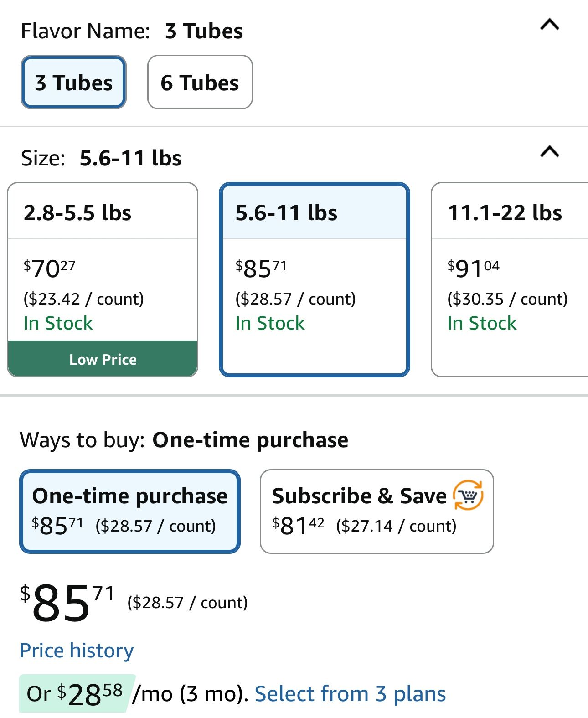Click the $91.04 price in third size card

click(x=473, y=268)
